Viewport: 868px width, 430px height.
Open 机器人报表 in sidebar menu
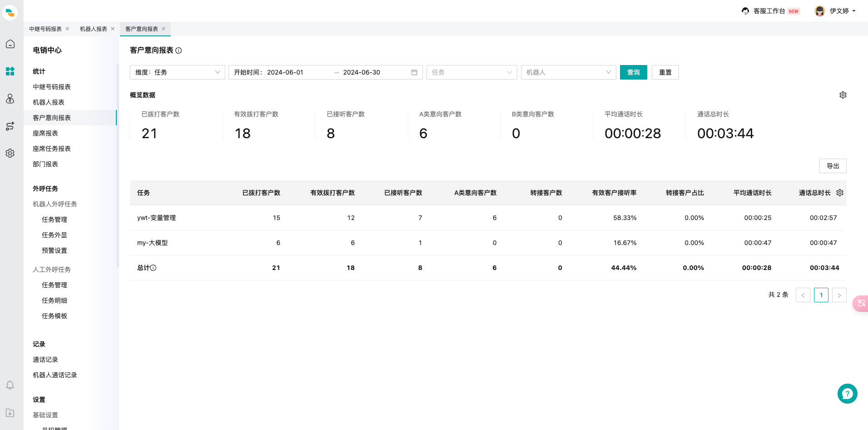(49, 102)
